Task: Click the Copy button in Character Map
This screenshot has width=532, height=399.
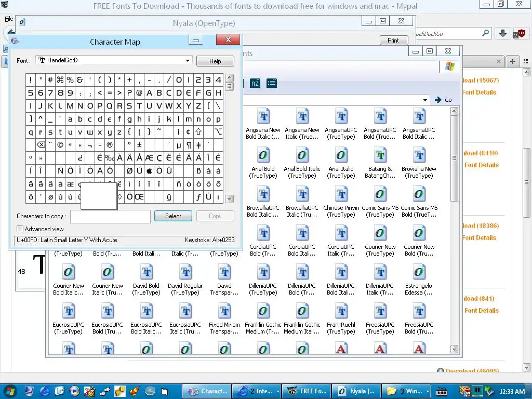Action: click(215, 216)
